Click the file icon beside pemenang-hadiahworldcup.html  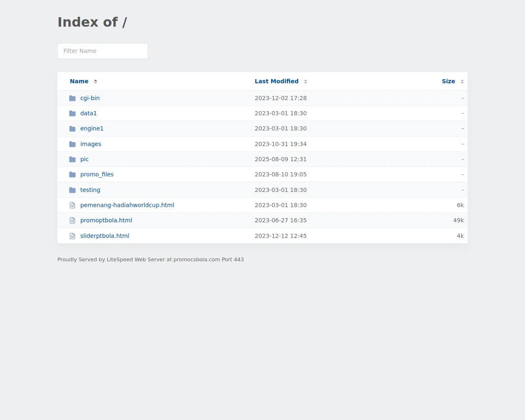(72, 205)
